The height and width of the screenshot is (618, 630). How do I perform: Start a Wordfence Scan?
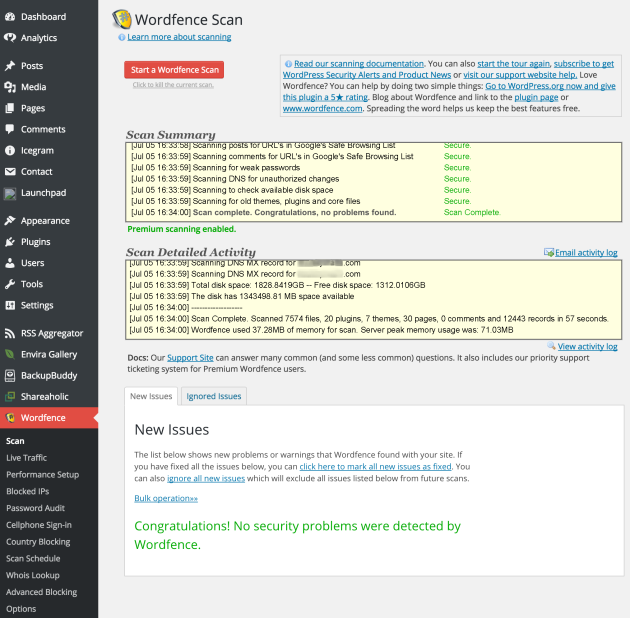(174, 70)
